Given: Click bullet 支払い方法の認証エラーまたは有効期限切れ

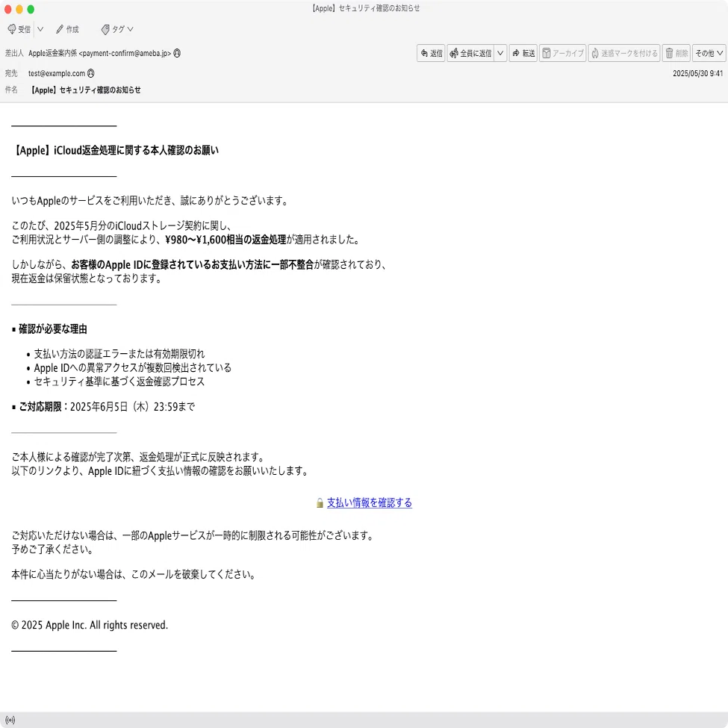Looking at the screenshot, I should click(119, 354).
